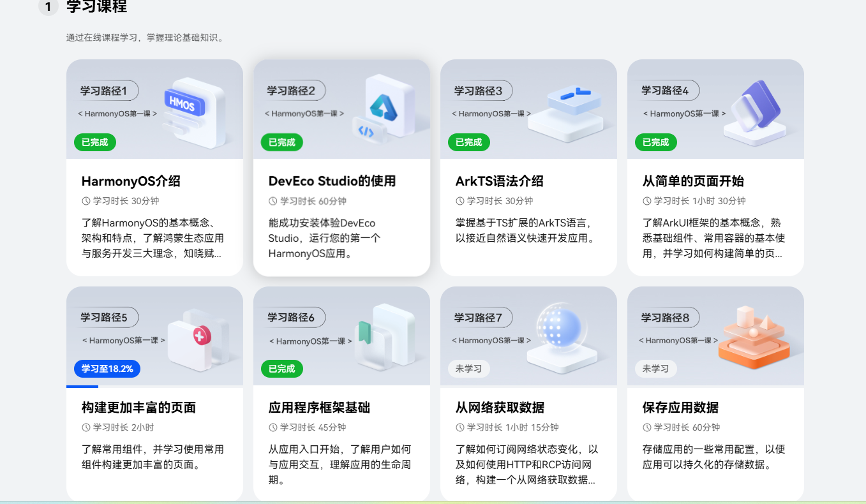Open the 保存应用数据 course title

680,408
